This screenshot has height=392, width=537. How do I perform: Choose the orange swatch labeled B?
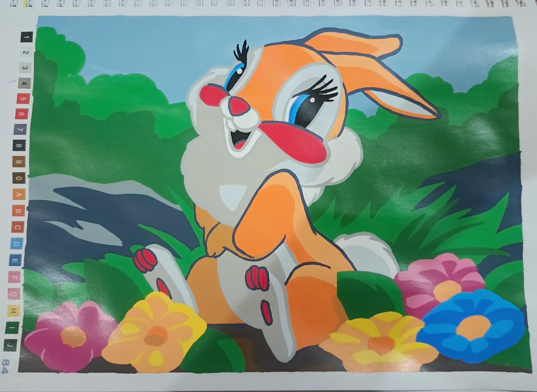click(x=18, y=211)
